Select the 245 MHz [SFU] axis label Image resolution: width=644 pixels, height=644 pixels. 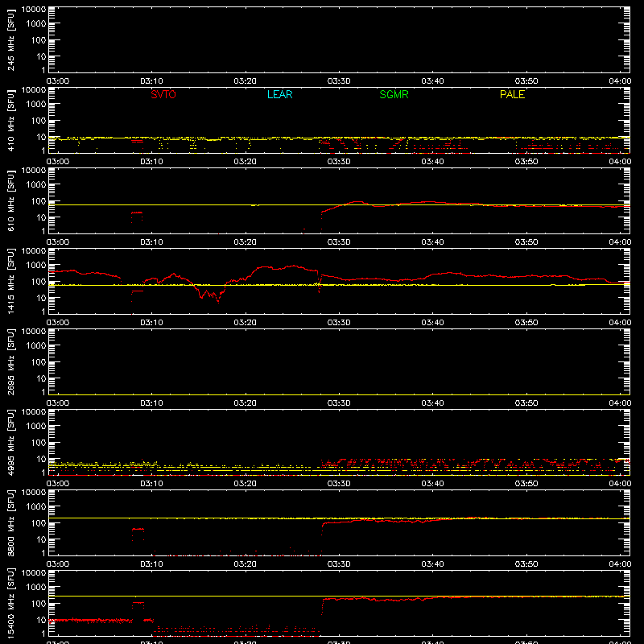tap(10, 40)
